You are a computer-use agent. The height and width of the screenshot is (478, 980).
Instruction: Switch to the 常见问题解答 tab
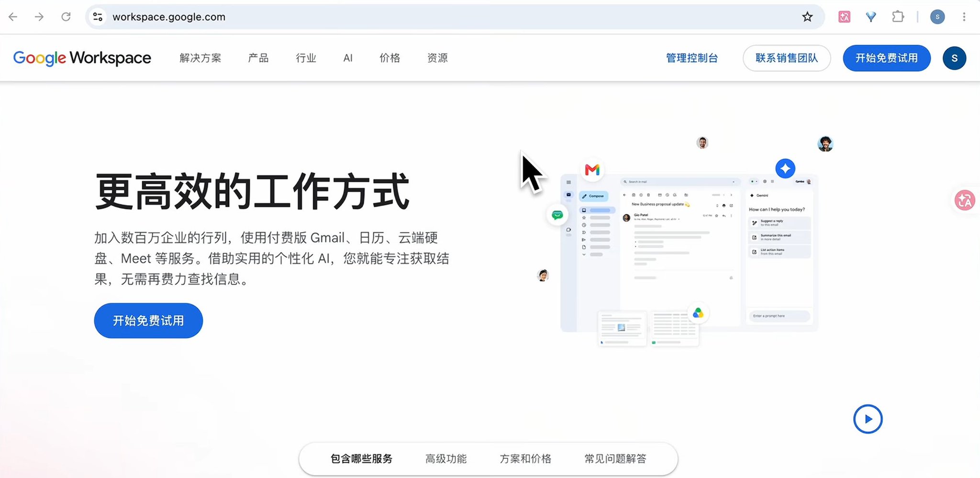[615, 459]
